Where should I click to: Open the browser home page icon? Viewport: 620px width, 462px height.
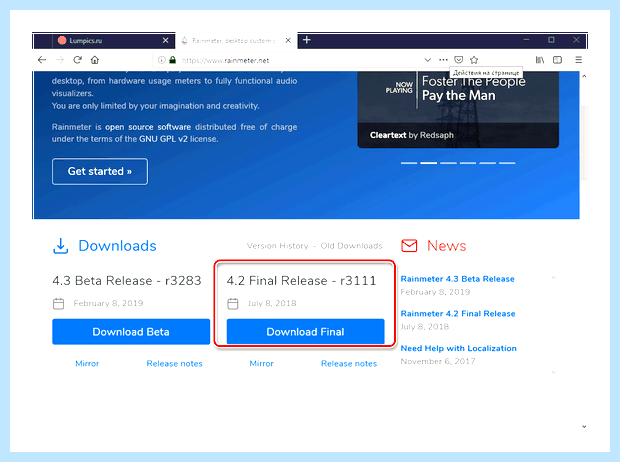95,60
